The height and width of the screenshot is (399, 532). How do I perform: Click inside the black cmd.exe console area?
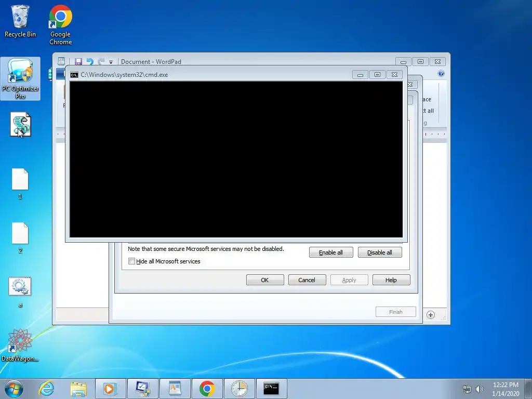[236, 159]
